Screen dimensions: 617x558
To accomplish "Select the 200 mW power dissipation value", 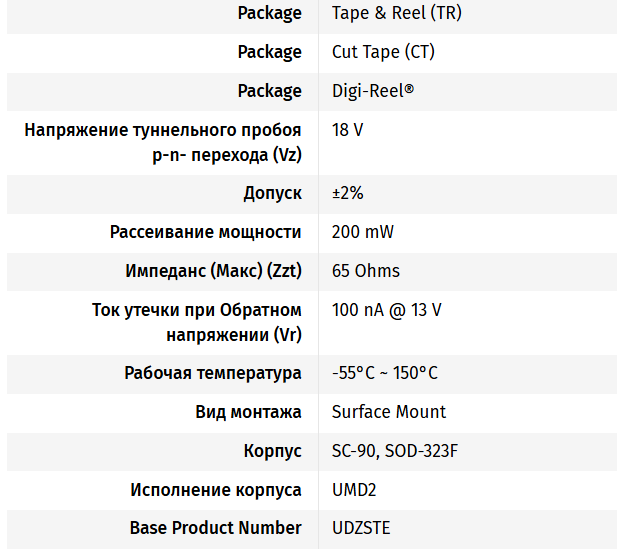I will coord(362,232).
